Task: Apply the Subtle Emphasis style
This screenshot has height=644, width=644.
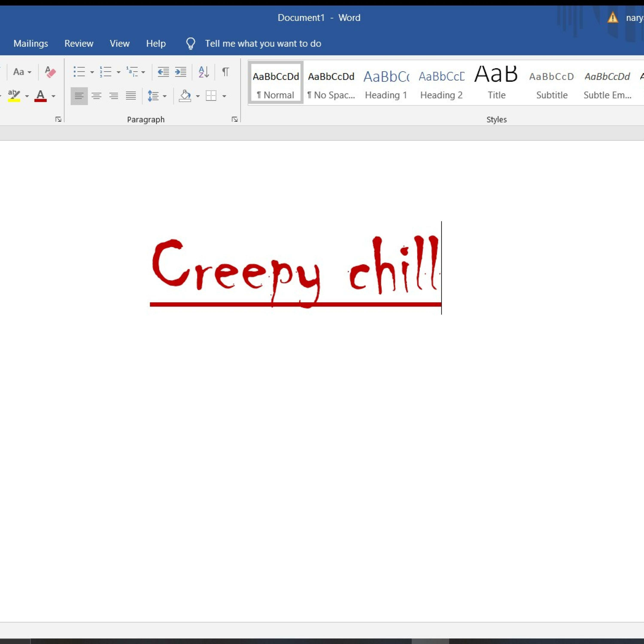Action: [607, 83]
